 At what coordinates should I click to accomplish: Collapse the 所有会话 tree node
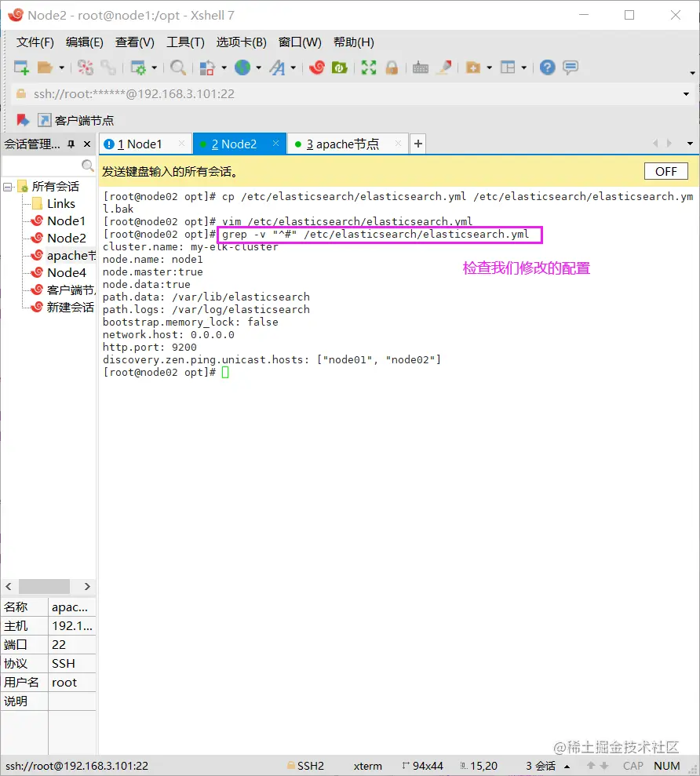click(x=7, y=187)
